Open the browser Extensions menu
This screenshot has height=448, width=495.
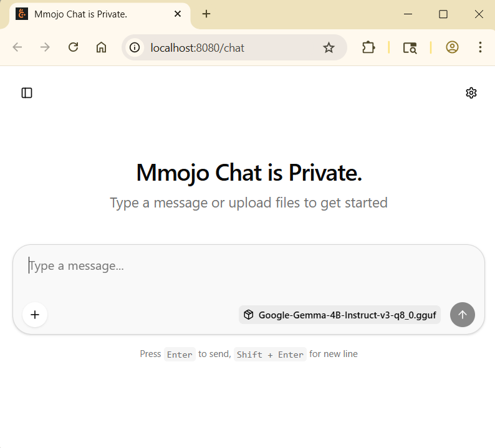[x=368, y=47]
